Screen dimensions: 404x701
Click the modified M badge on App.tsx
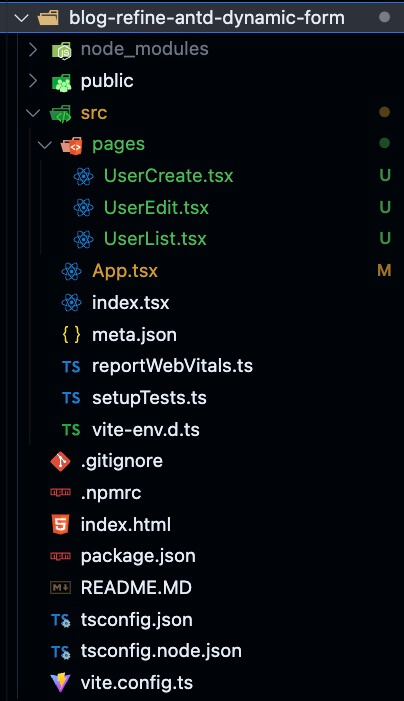[384, 270]
